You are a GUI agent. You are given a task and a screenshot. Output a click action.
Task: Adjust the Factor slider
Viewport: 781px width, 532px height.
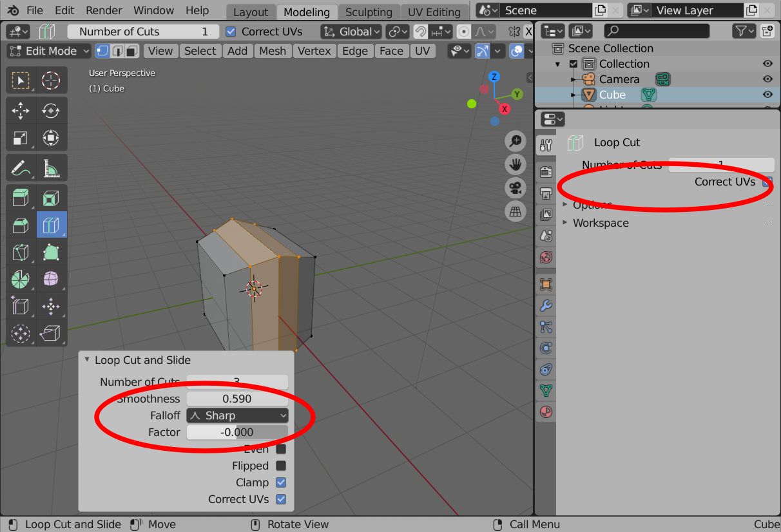pyautogui.click(x=237, y=432)
